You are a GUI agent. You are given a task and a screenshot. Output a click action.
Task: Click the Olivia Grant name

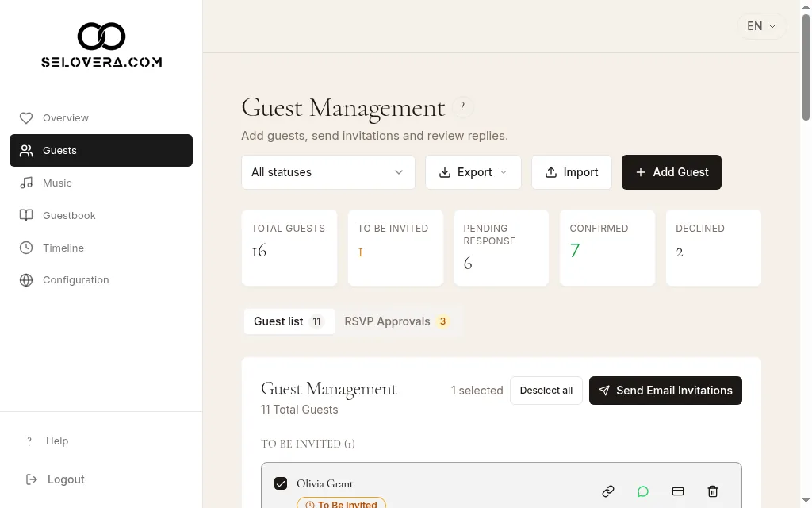point(324,483)
